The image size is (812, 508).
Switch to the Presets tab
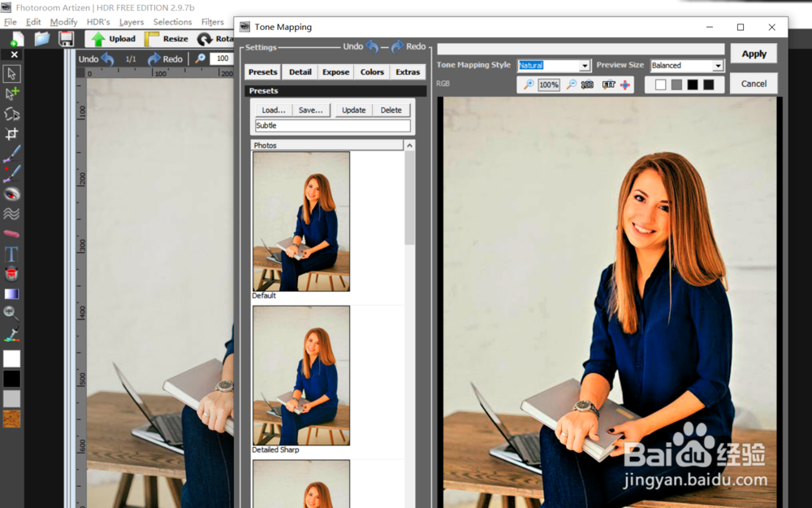(262, 72)
